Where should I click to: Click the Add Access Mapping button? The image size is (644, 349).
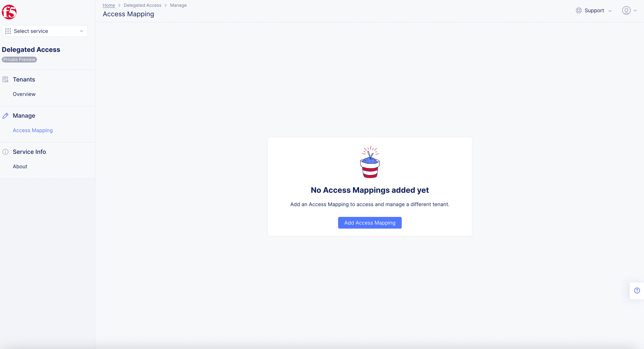[370, 222]
